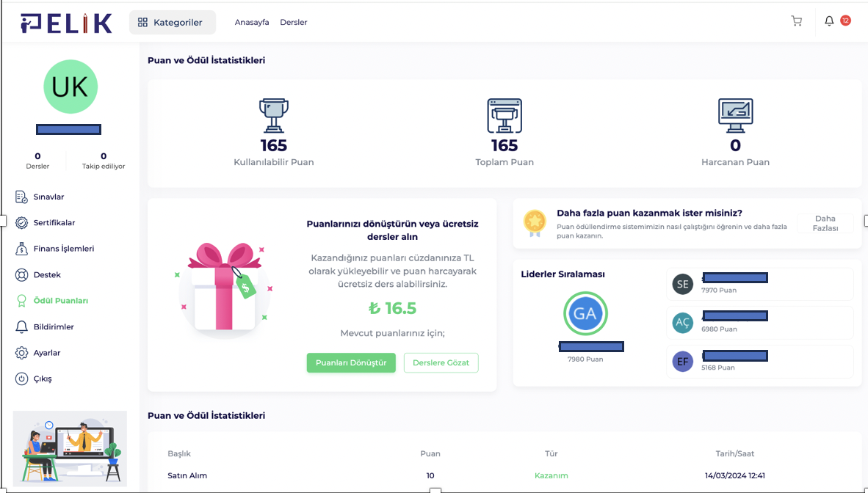Click the Finans İşlemleri money bag icon
The width and height of the screenshot is (868, 493).
pyautogui.click(x=21, y=249)
